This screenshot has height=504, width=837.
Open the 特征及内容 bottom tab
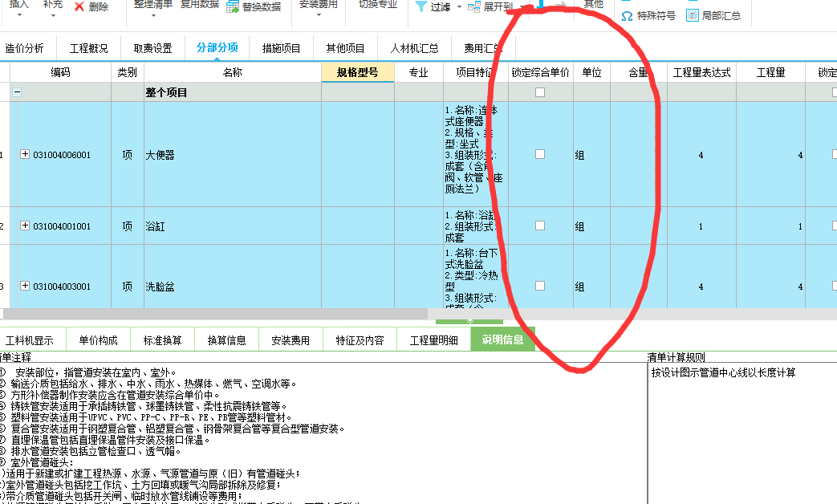(x=360, y=340)
